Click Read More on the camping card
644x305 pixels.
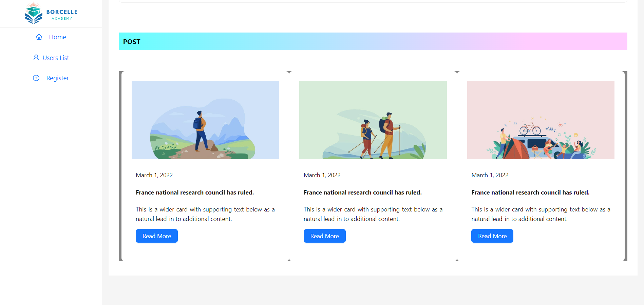point(492,236)
